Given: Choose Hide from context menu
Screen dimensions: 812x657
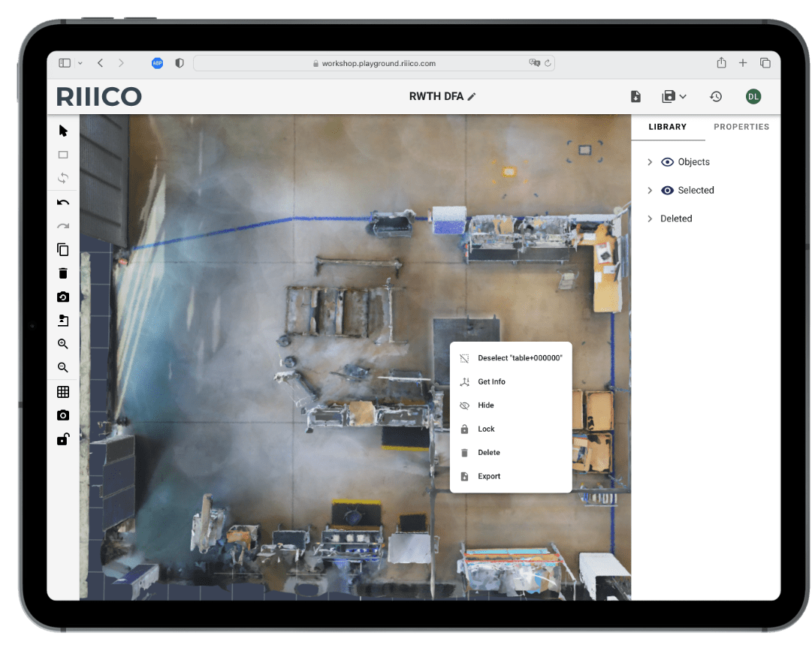Looking at the screenshot, I should pos(511,405).
